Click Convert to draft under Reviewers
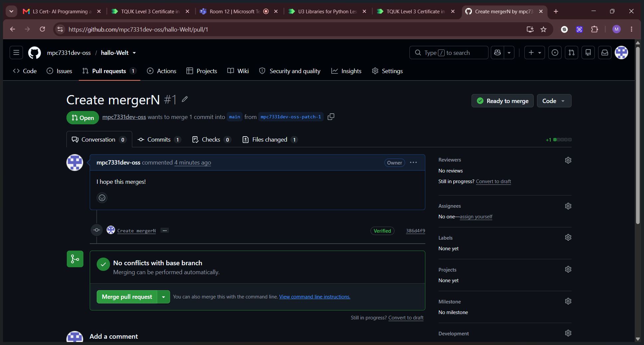Screen dimensions: 644x345 click(x=493, y=181)
